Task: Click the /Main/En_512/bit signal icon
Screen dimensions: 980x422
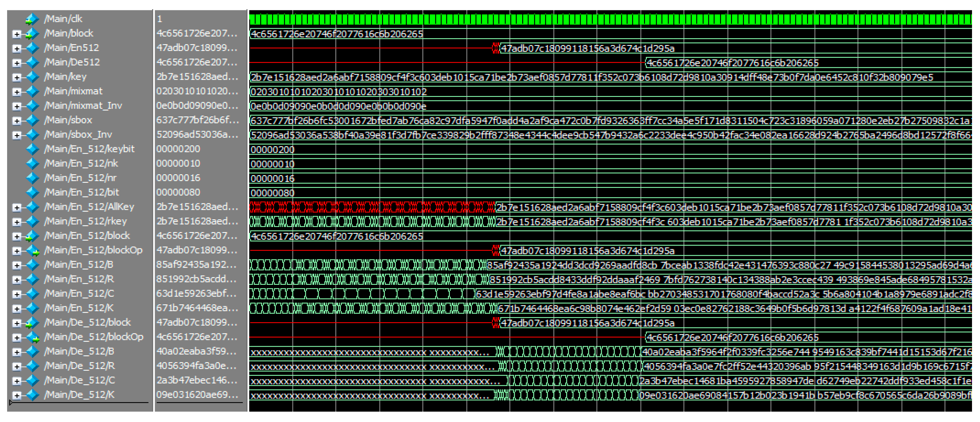Action: 33,192
